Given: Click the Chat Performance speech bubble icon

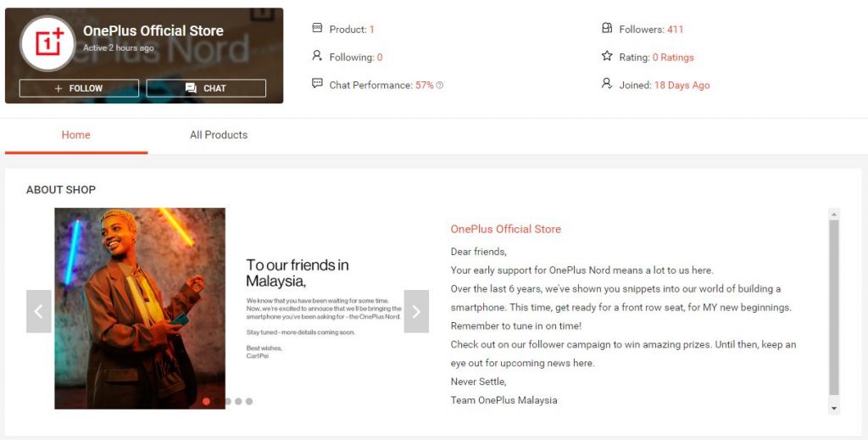Looking at the screenshot, I should tap(317, 84).
